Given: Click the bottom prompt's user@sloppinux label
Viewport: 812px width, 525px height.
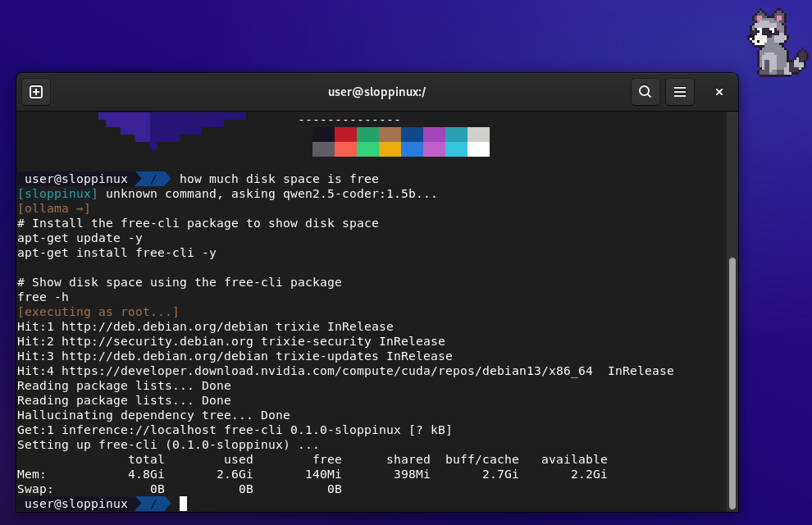Looking at the screenshot, I should [x=76, y=504].
